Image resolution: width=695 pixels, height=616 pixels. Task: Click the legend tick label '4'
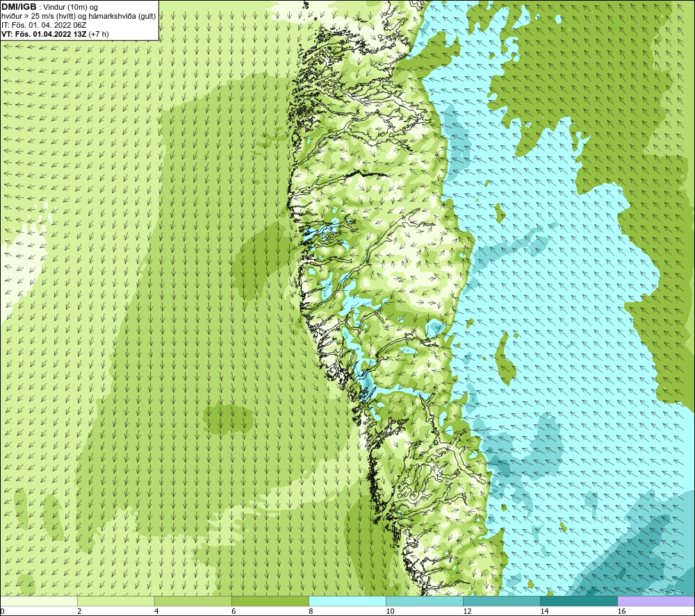156,612
